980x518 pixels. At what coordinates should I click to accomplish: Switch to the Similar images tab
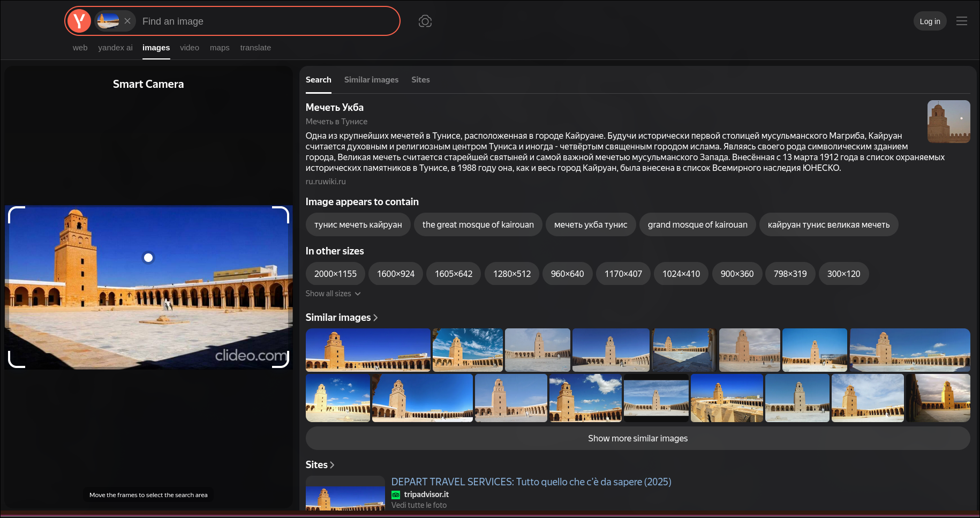(371, 79)
